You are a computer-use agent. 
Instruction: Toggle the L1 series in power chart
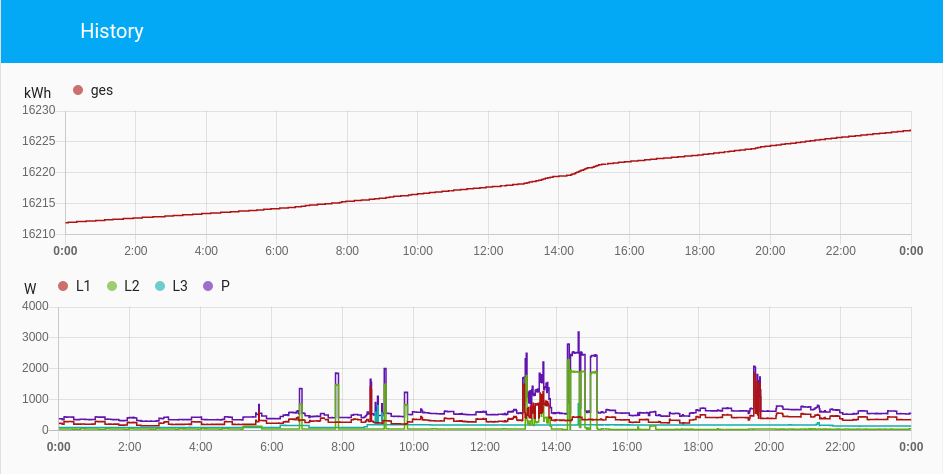(x=74, y=286)
